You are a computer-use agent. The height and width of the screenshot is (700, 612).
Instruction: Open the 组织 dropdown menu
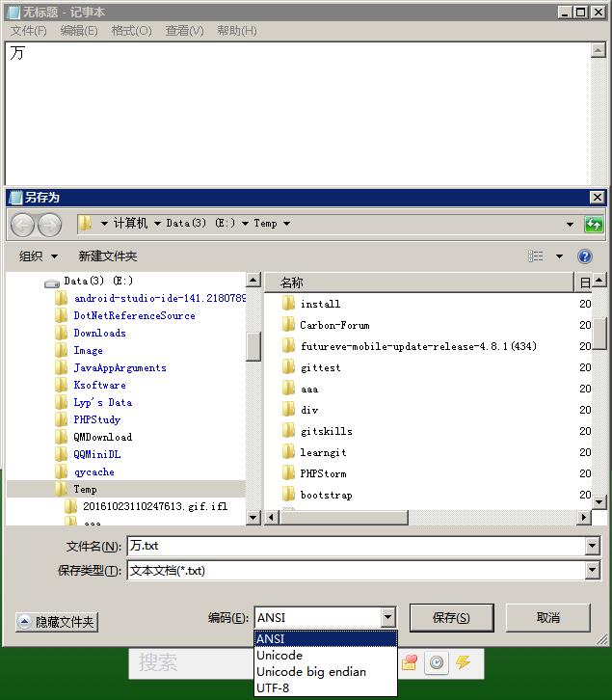(38, 256)
